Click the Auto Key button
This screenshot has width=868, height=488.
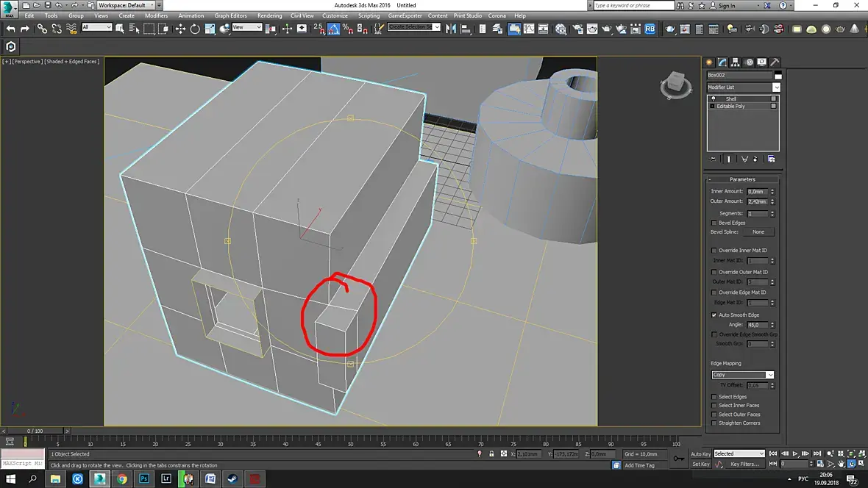[700, 453]
